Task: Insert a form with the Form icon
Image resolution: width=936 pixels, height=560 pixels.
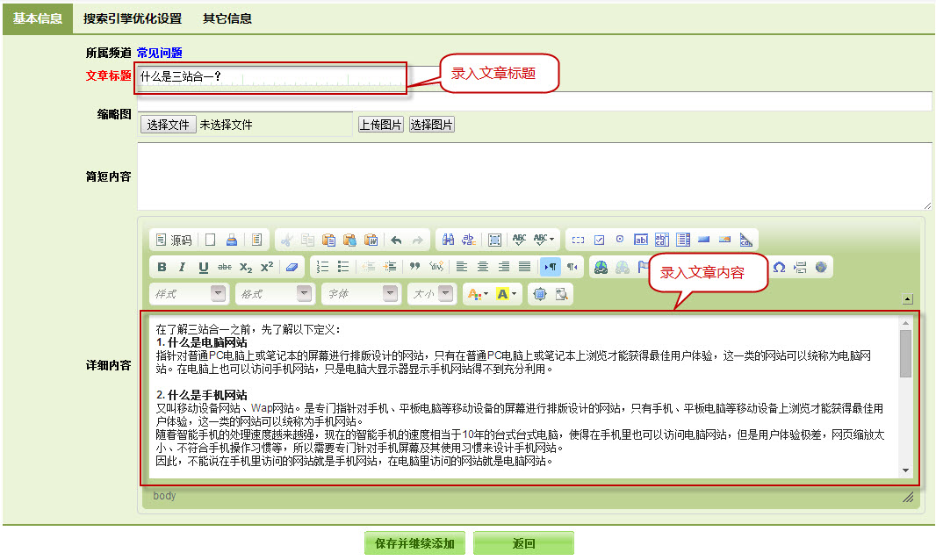Action: coord(578,240)
